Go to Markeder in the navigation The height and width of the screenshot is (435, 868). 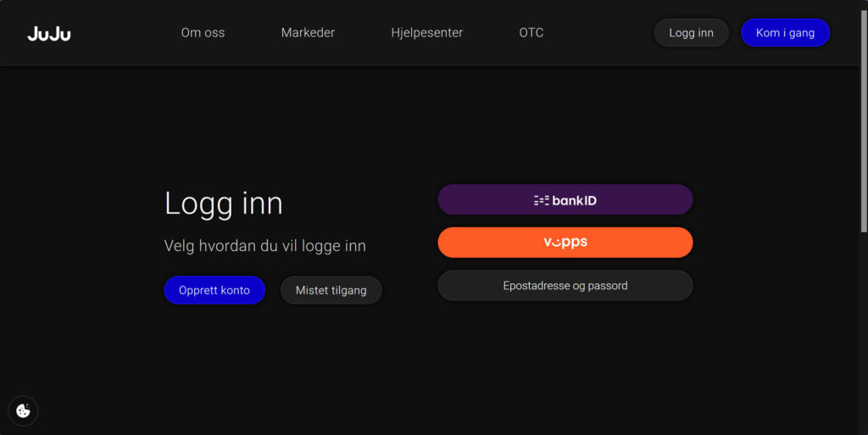click(308, 33)
